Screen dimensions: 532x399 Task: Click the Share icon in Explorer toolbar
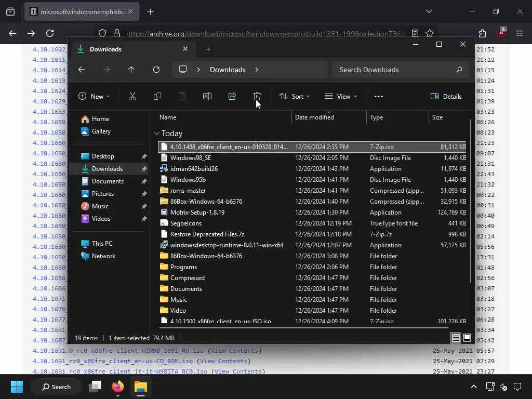(x=232, y=96)
